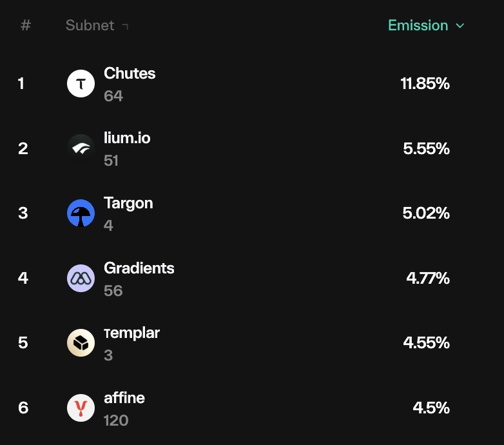Select the affine subnet name
The height and width of the screenshot is (445, 504).
[x=124, y=398]
